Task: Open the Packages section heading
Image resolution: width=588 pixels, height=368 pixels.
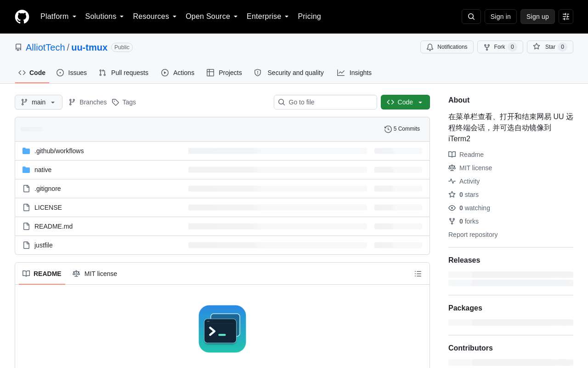Action: [x=465, y=308]
